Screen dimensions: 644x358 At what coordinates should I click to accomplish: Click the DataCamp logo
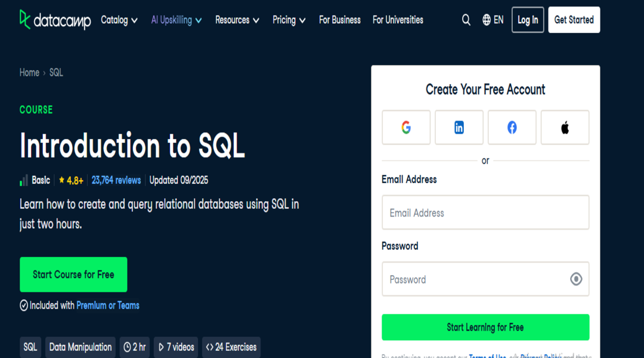[55, 20]
